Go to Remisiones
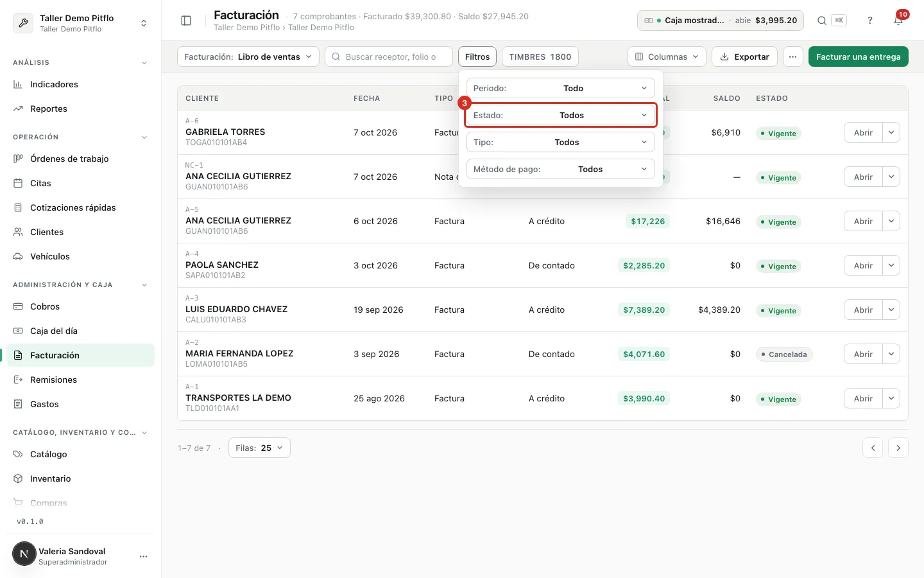 [x=80, y=380]
